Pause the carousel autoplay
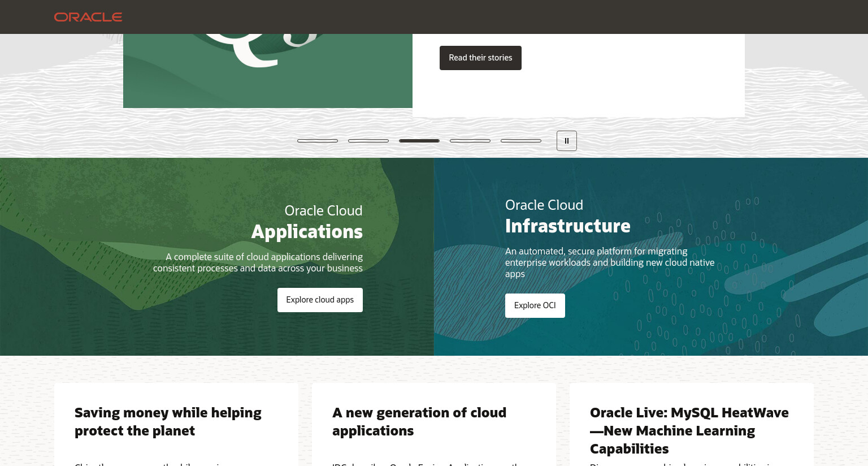The height and width of the screenshot is (466, 868). 567,141
